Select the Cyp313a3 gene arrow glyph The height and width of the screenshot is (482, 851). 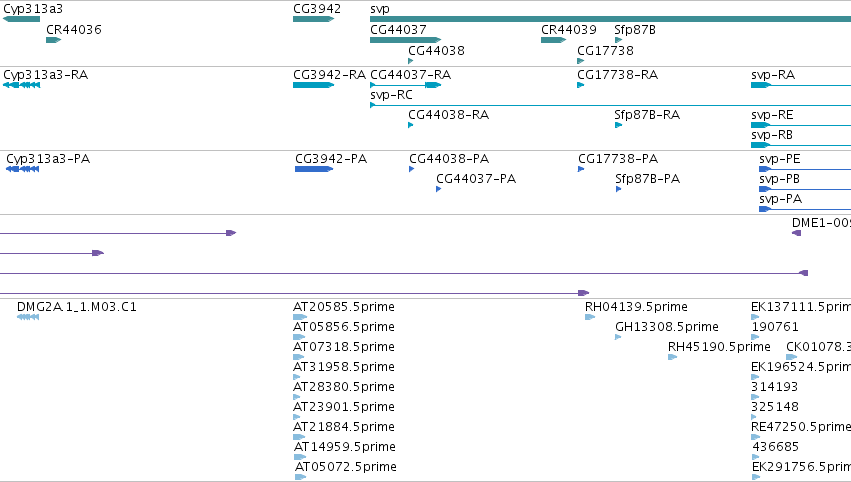[x=21, y=19]
